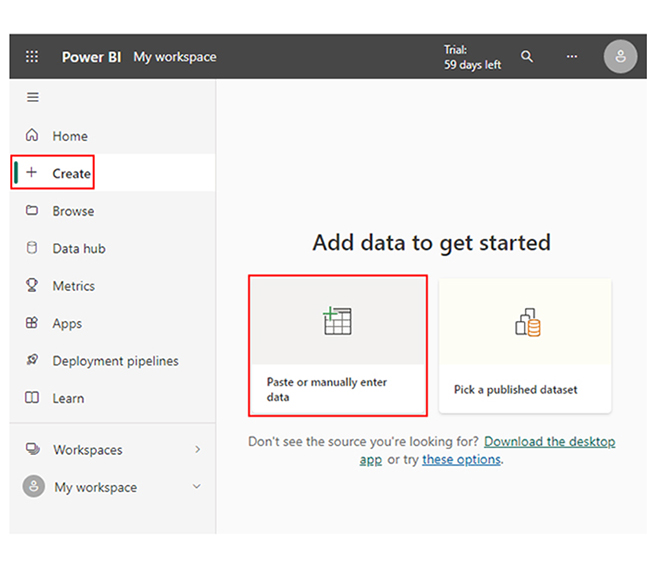This screenshot has width=650, height=571.
Task: Click the Learn book icon
Action: 32,397
